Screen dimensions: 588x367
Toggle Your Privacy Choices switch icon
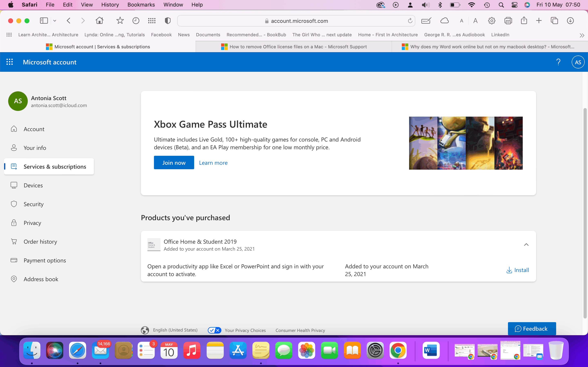tap(214, 330)
